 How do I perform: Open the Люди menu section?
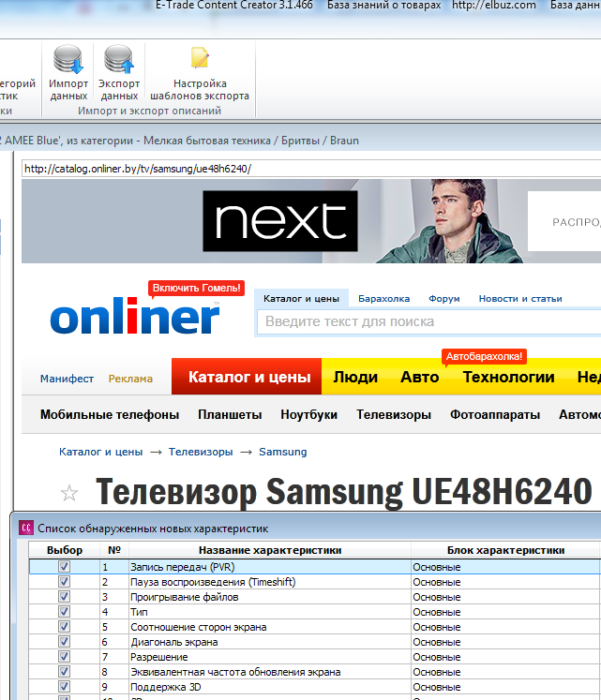355,378
